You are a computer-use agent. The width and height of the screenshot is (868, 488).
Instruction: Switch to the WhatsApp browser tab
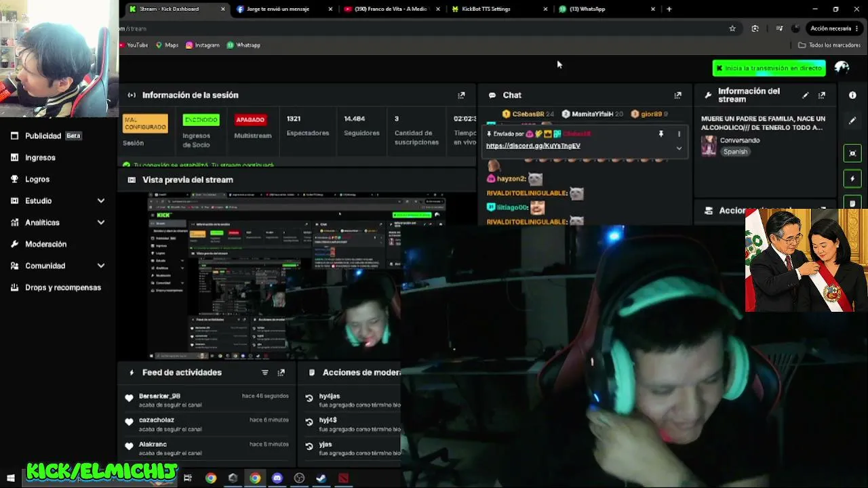click(608, 9)
